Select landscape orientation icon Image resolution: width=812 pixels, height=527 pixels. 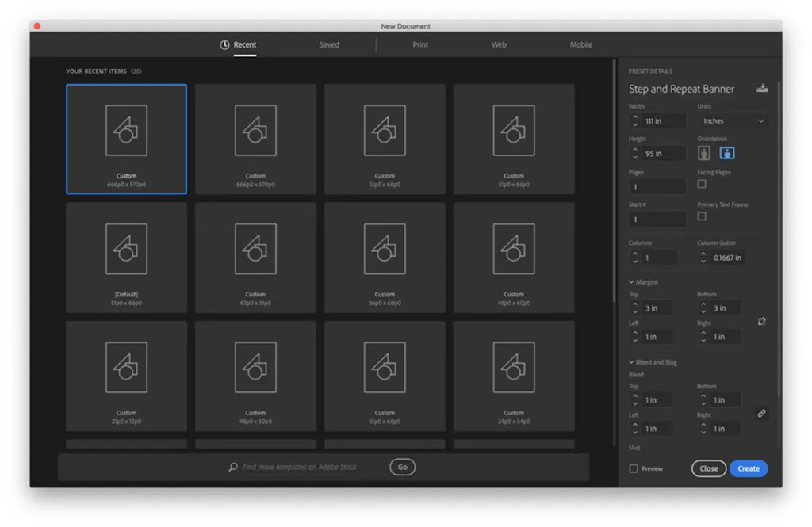tap(727, 153)
